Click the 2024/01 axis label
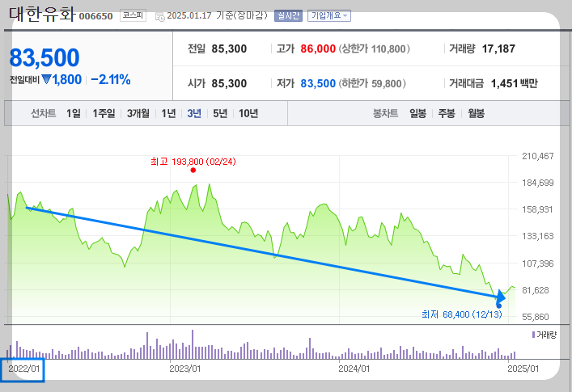 coord(354,369)
